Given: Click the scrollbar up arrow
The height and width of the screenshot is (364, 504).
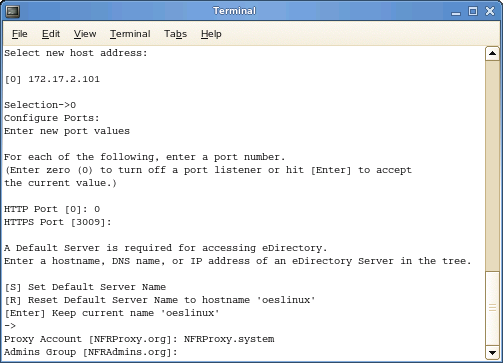Looking at the screenshot, I should 492,54.
